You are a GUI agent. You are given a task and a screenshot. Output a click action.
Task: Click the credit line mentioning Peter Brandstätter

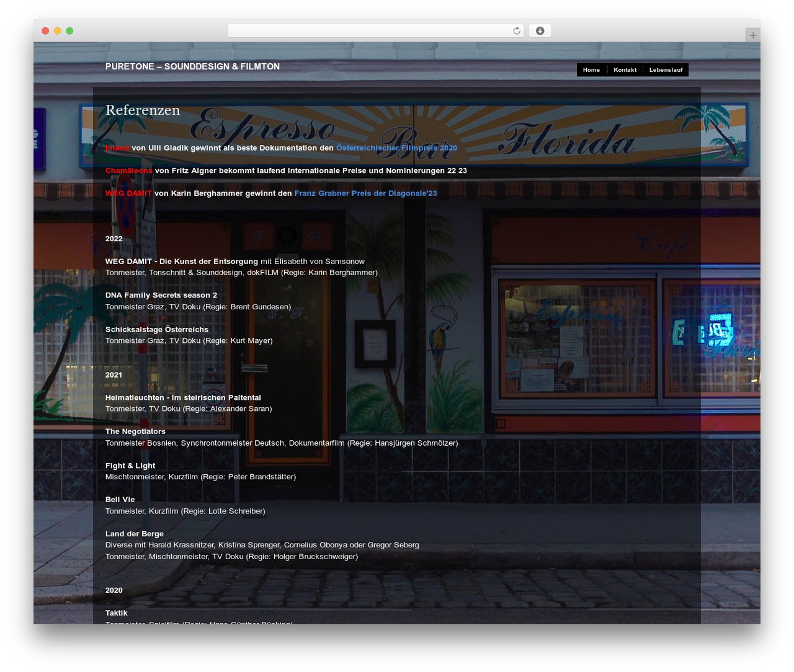point(200,477)
